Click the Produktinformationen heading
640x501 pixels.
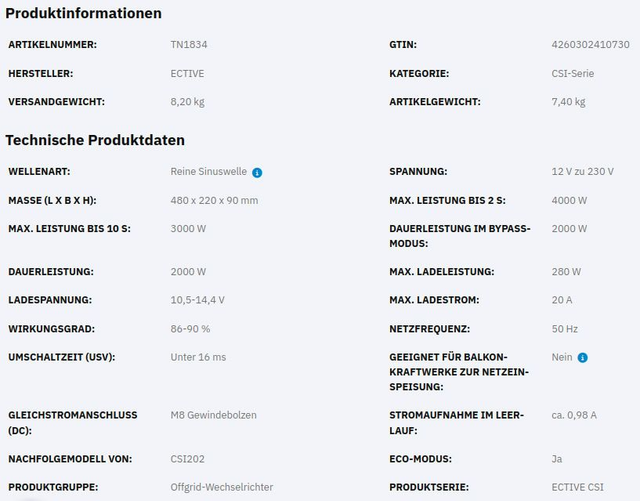tap(84, 13)
